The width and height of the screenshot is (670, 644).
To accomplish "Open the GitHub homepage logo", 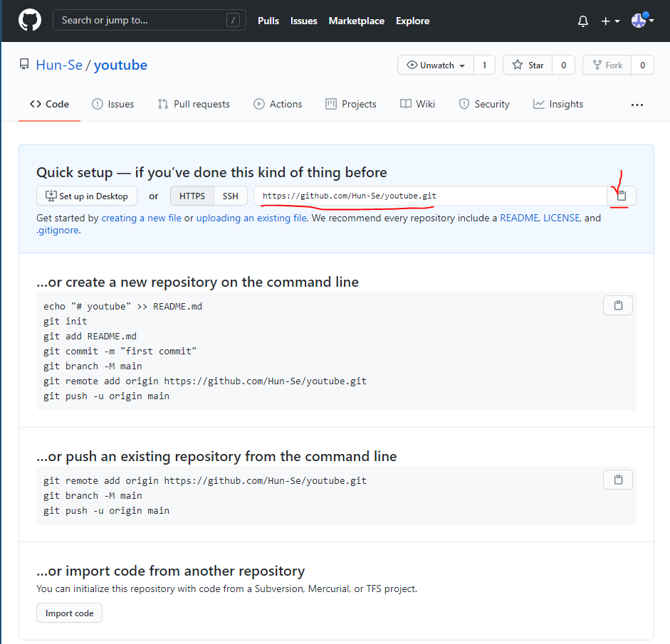I will (x=30, y=20).
